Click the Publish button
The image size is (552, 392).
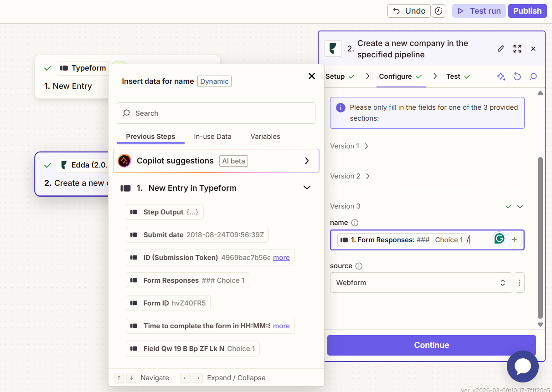527,11
